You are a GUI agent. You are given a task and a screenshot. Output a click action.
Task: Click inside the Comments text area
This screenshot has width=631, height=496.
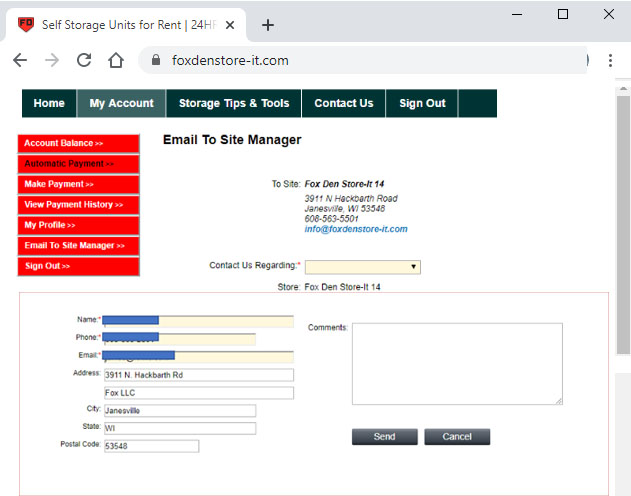pos(456,363)
